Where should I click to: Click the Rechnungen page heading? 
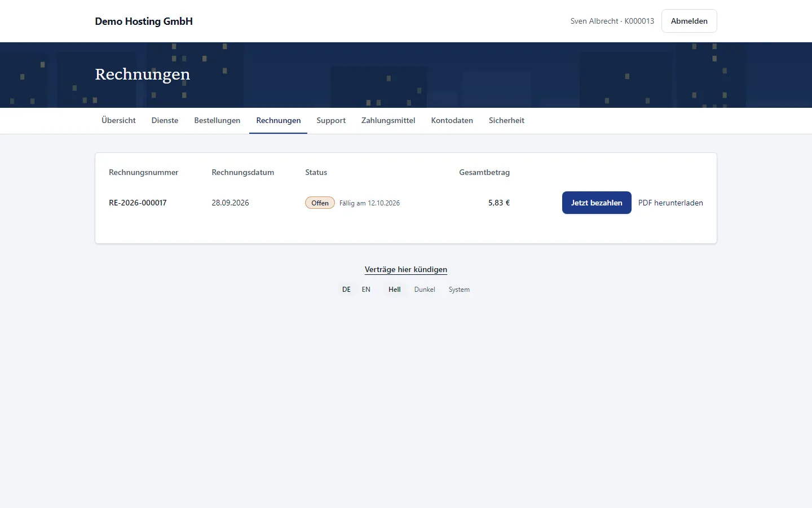tap(143, 74)
